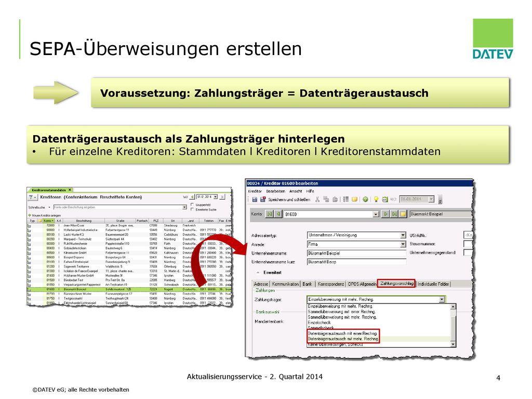This screenshot has height=399, width=532.
Task: Open the WJ year dropdown in Kreditoren list
Action: [x=216, y=197]
